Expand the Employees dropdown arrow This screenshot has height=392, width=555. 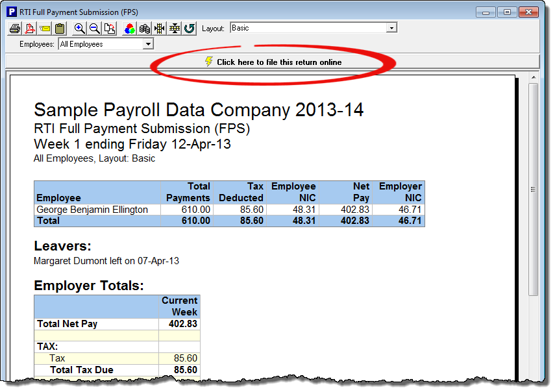(x=148, y=44)
